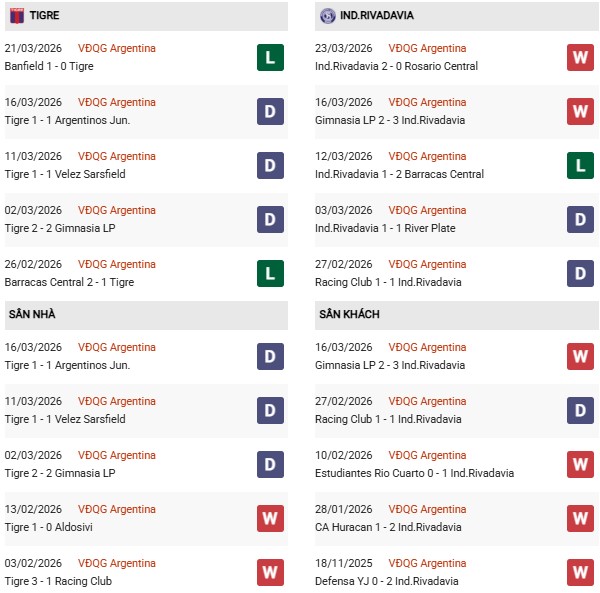The height and width of the screenshot is (593, 600).
Task: Click the Barracas Central 2 - 1 Tigre result
Action: pyautogui.click(x=69, y=282)
